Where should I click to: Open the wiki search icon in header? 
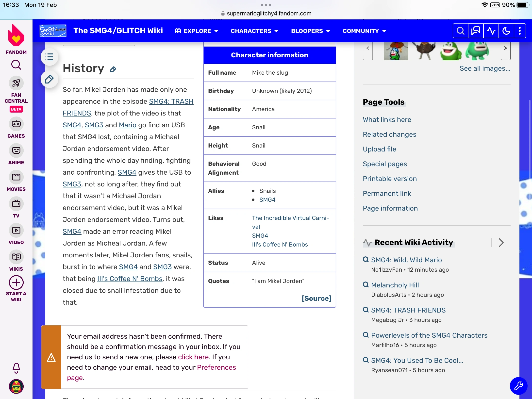tap(460, 31)
